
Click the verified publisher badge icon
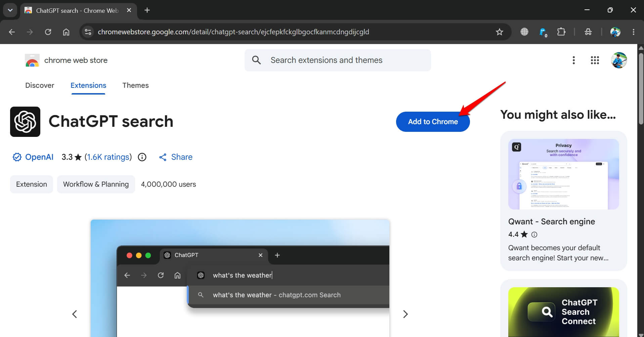(x=17, y=157)
